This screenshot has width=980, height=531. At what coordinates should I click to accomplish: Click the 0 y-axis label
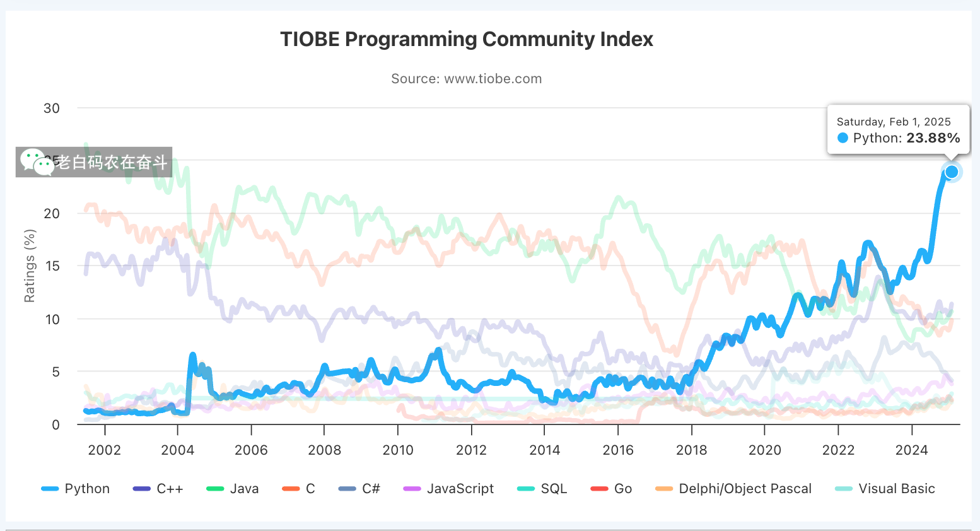click(x=55, y=424)
